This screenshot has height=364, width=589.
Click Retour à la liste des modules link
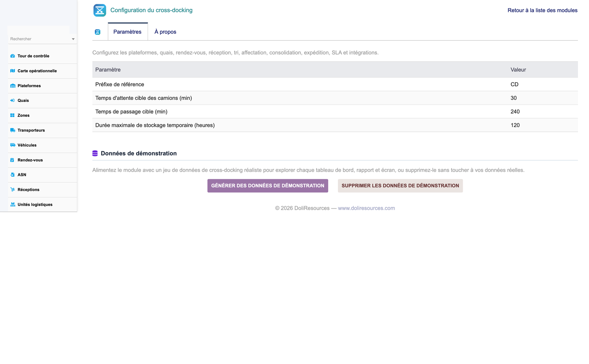[x=542, y=10]
